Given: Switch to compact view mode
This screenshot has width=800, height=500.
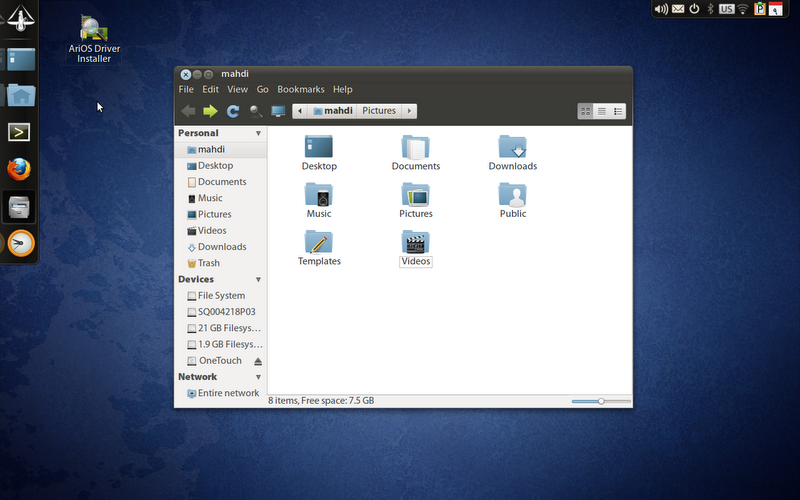Looking at the screenshot, I should click(618, 111).
